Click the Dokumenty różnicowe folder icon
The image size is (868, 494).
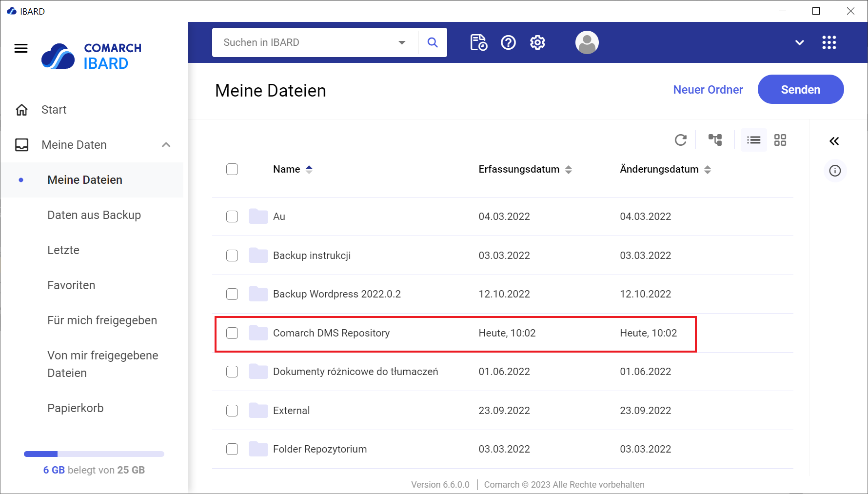click(x=258, y=371)
